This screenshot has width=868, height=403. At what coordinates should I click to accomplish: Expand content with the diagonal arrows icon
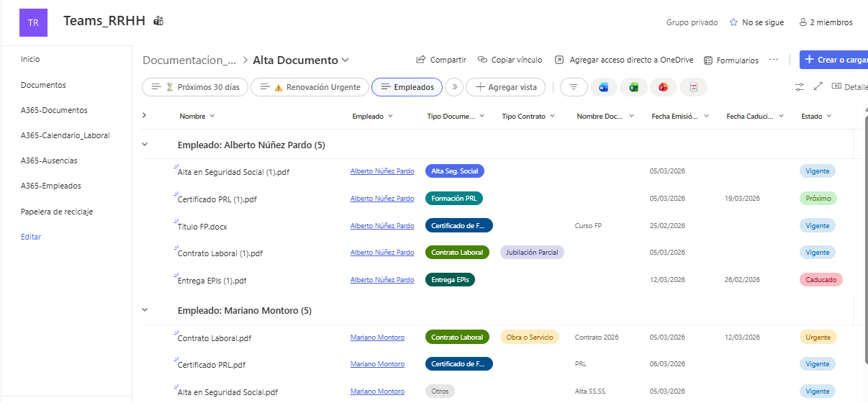point(818,86)
